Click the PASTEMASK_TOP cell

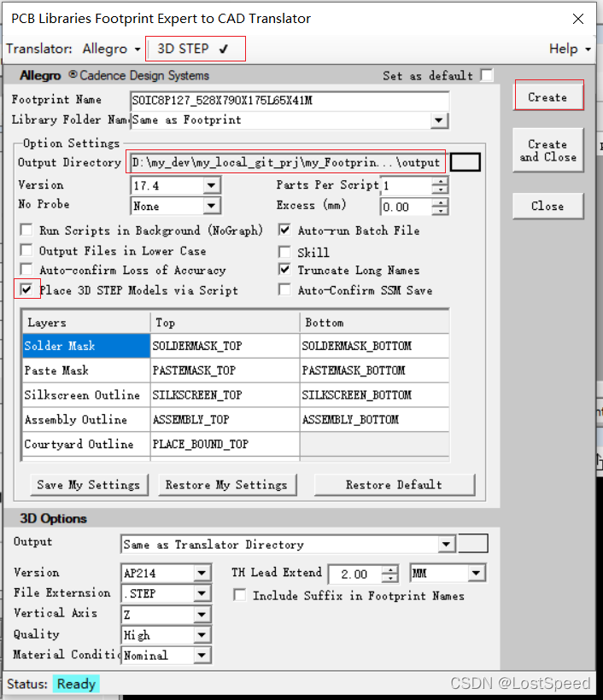pyautogui.click(x=225, y=370)
